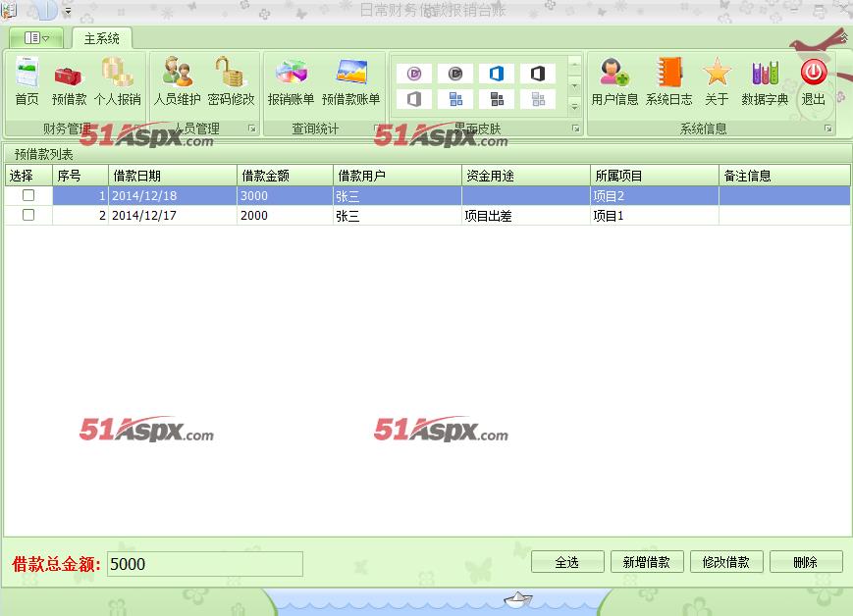Collapse the ribbon with top-right chevron
Screen dimensions: 853x616
pyautogui.click(x=844, y=37)
